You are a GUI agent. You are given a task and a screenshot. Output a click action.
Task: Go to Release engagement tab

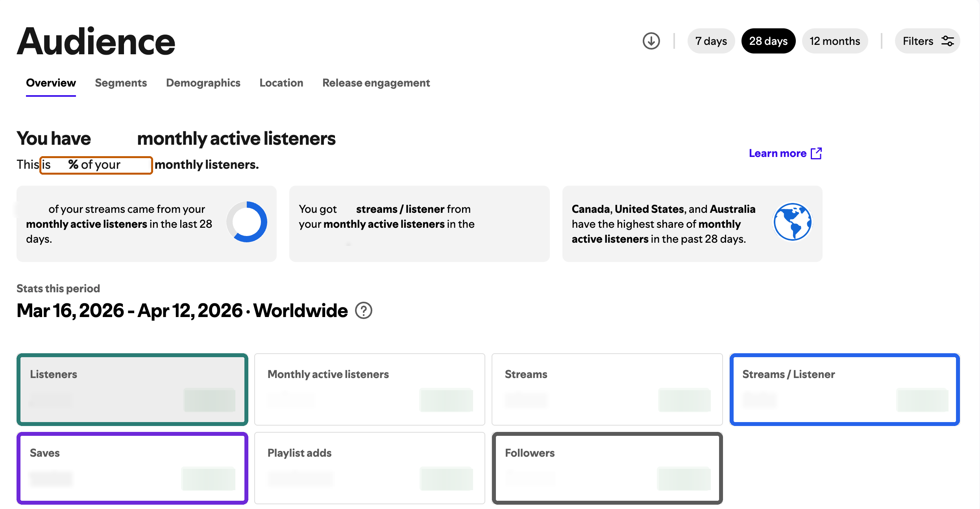pos(376,83)
